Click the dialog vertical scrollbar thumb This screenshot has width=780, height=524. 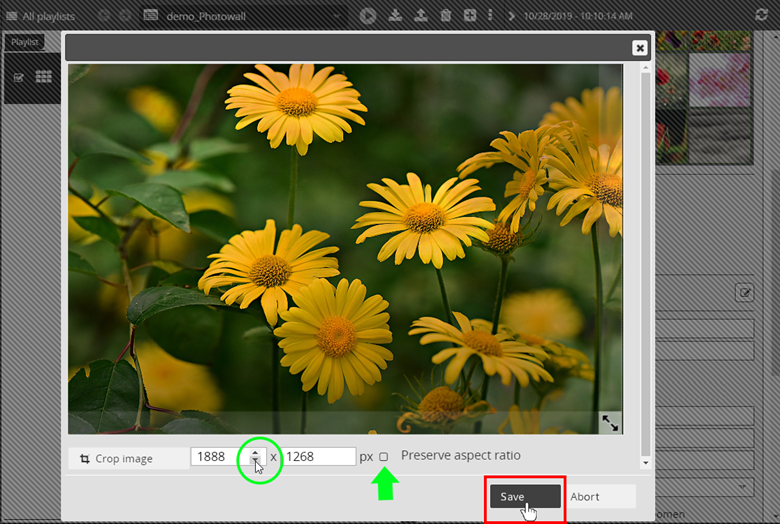coord(646,264)
